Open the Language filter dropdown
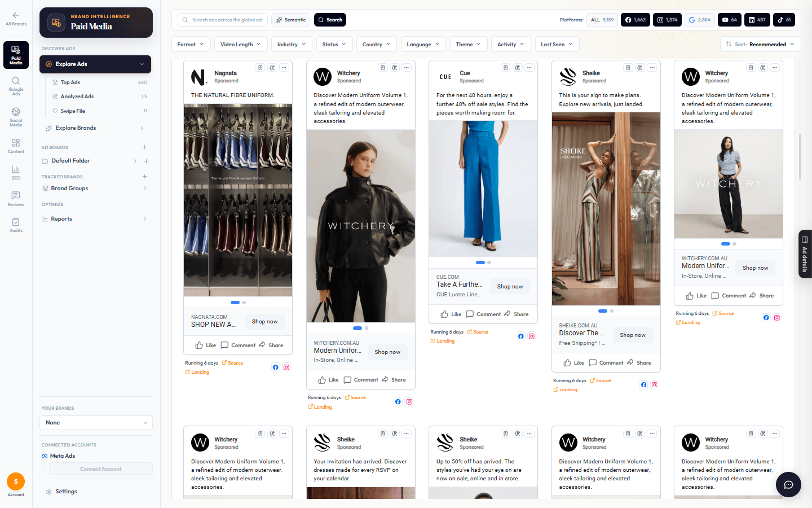The width and height of the screenshot is (812, 508). (423, 45)
